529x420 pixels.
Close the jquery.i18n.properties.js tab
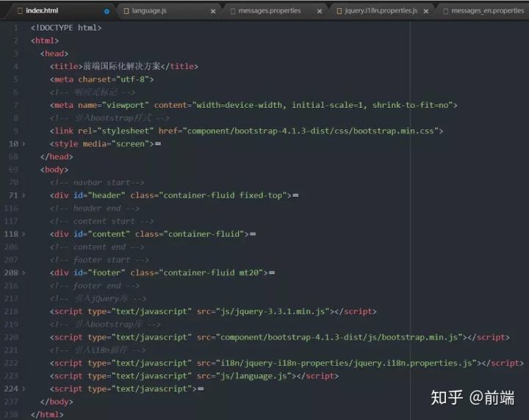pyautogui.click(x=426, y=12)
